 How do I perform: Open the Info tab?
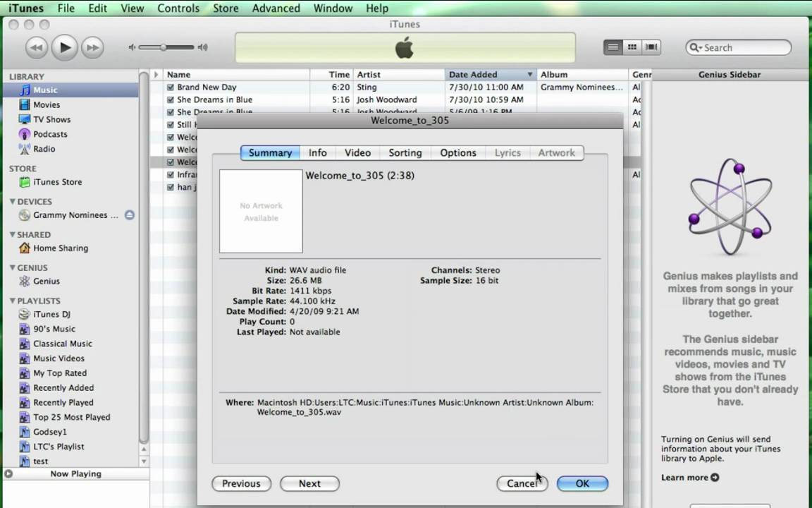(317, 153)
